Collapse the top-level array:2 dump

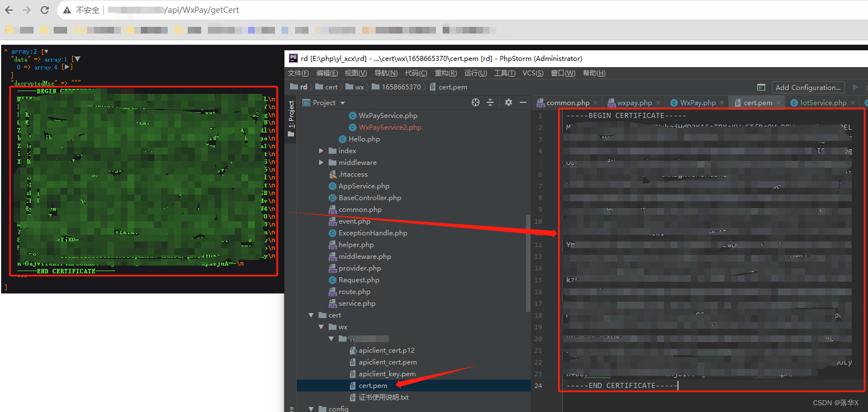point(46,51)
